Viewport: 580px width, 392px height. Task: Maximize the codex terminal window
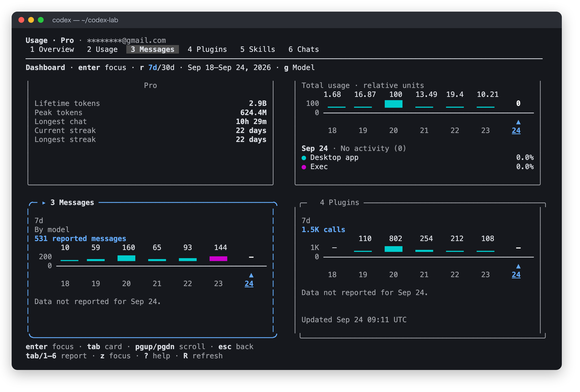click(41, 20)
